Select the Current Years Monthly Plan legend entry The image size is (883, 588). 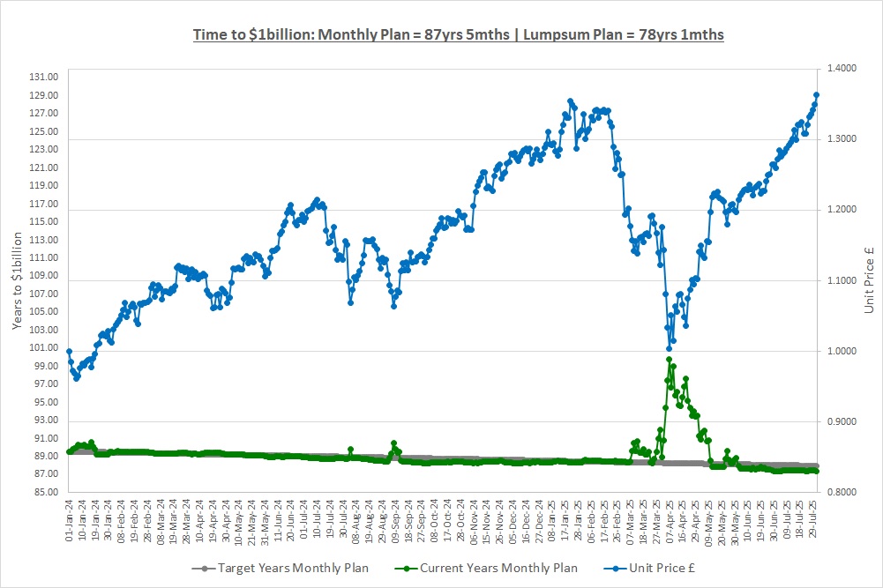[498, 568]
